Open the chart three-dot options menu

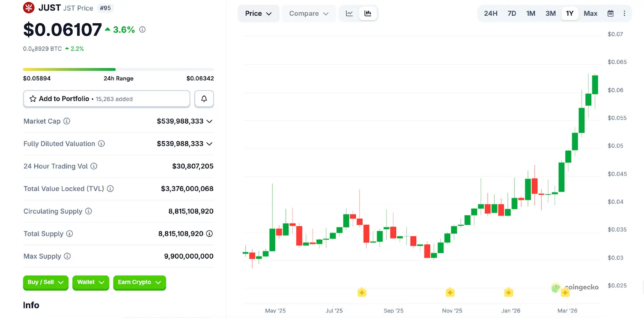[x=624, y=14]
